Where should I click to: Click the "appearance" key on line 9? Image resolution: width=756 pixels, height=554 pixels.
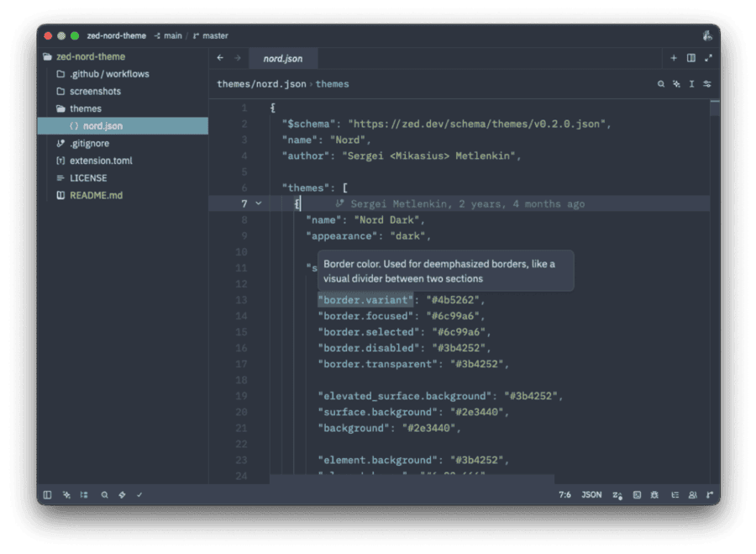(341, 236)
